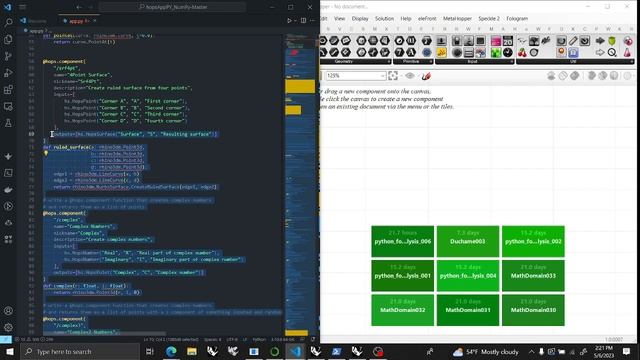
Task: Open the Fologram menu
Action: 517,18
